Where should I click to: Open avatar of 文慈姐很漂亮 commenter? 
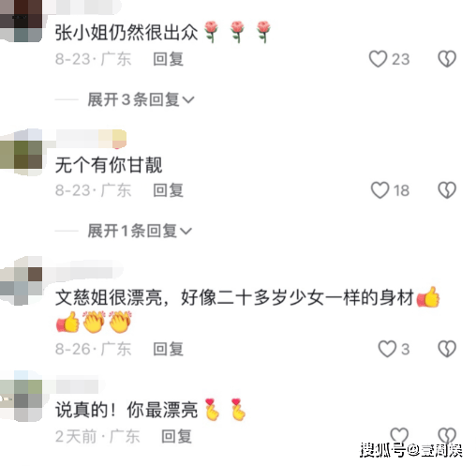tap(21, 280)
